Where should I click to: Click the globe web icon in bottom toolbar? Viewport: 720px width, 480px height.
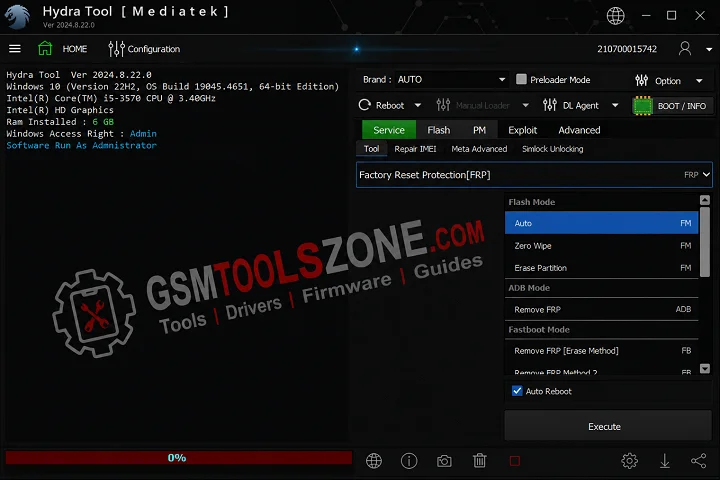374,461
